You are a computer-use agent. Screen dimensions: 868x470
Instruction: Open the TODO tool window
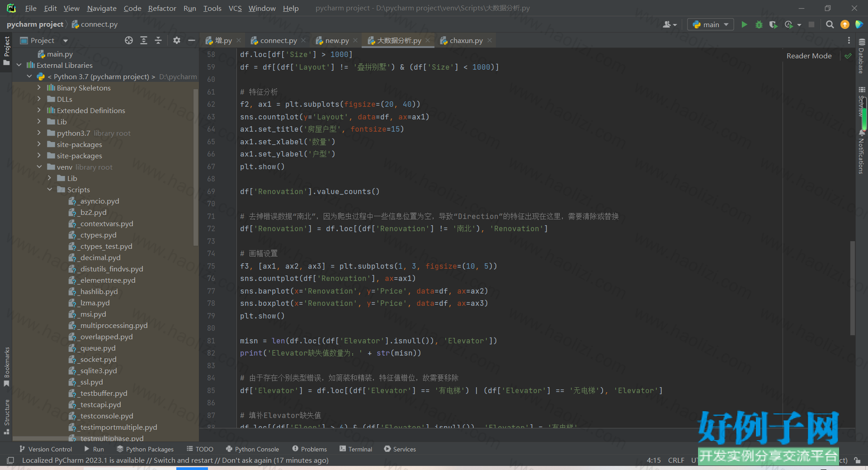(200, 449)
